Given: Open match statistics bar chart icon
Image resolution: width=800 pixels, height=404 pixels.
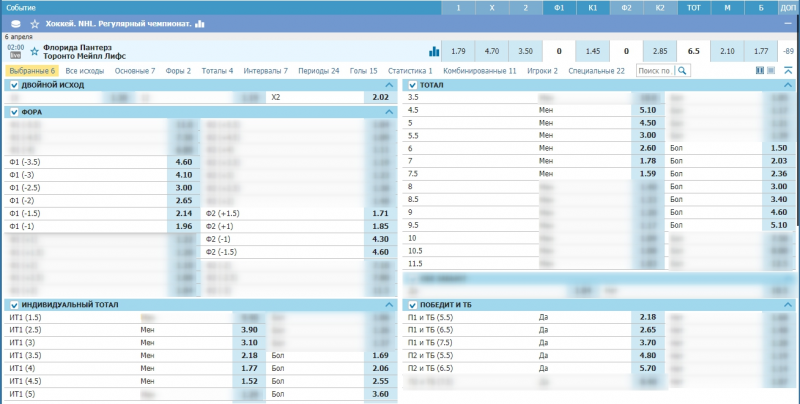Looking at the screenshot, I should tap(434, 51).
